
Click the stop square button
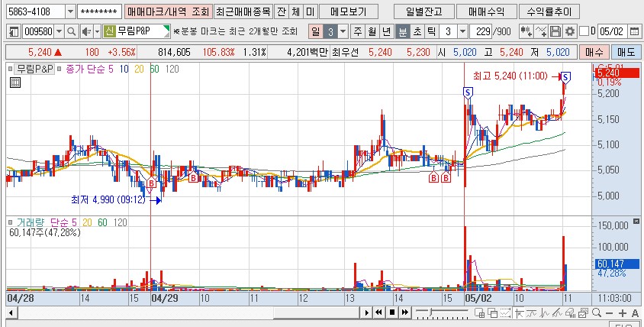tap(392, 312)
